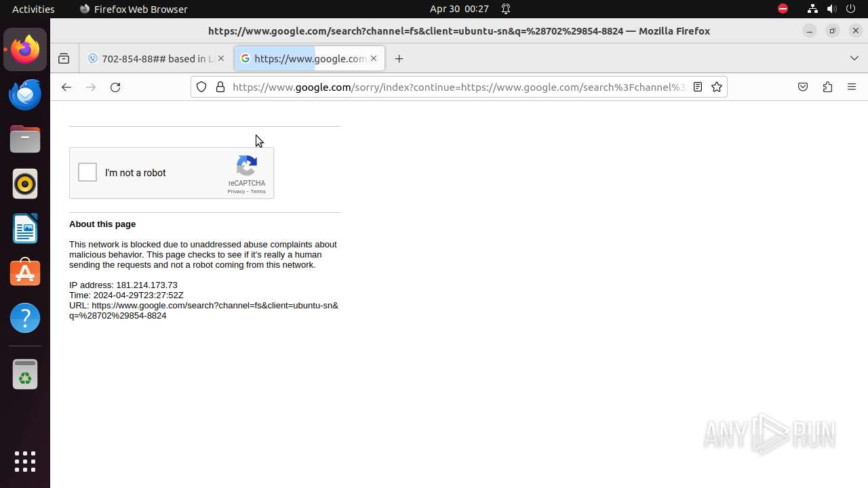Click the red do-not-disturb status icon

(x=783, y=9)
